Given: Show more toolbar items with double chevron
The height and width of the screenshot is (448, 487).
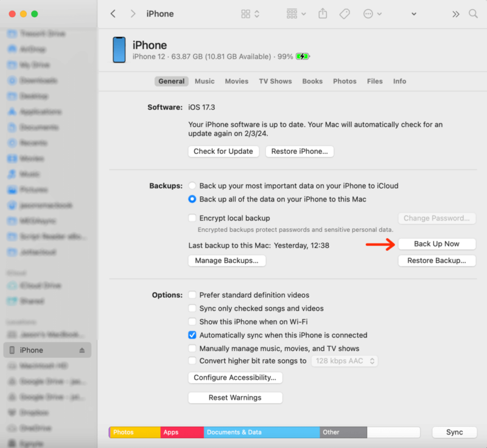Looking at the screenshot, I should tap(455, 14).
